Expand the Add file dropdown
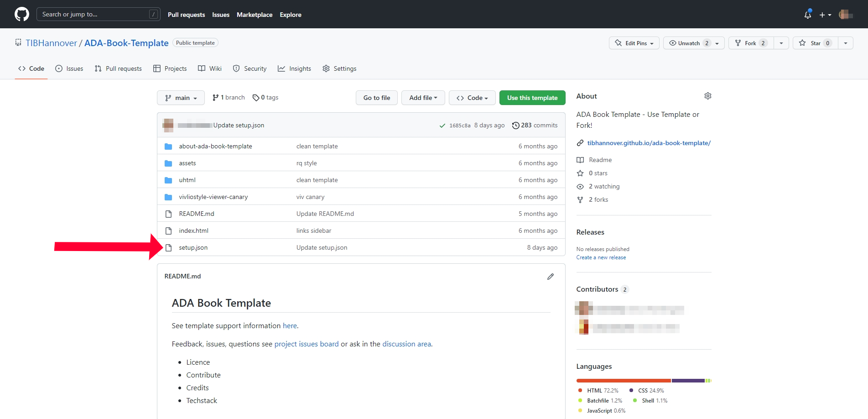Viewport: 868px width, 419px height. click(423, 97)
